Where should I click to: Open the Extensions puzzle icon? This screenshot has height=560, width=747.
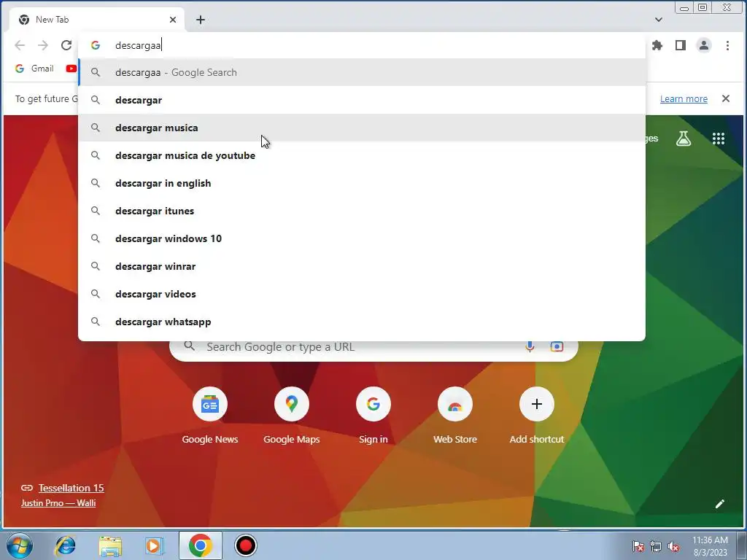[x=657, y=45]
